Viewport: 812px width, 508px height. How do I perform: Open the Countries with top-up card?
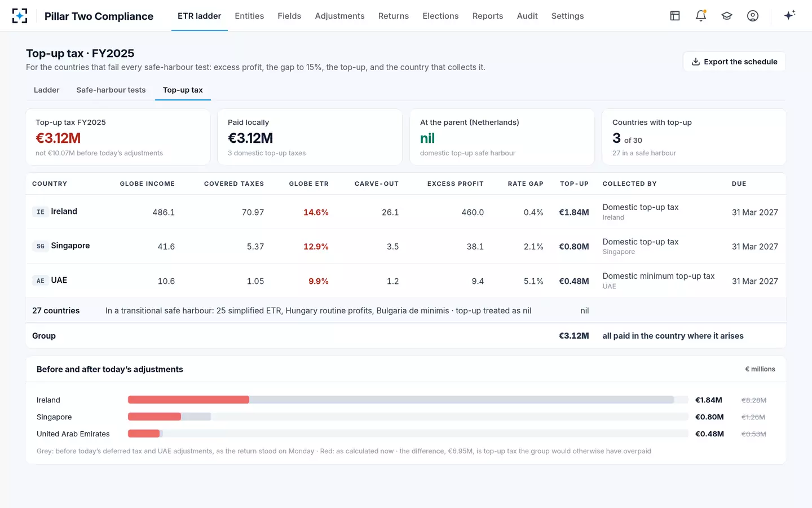pyautogui.click(x=694, y=137)
